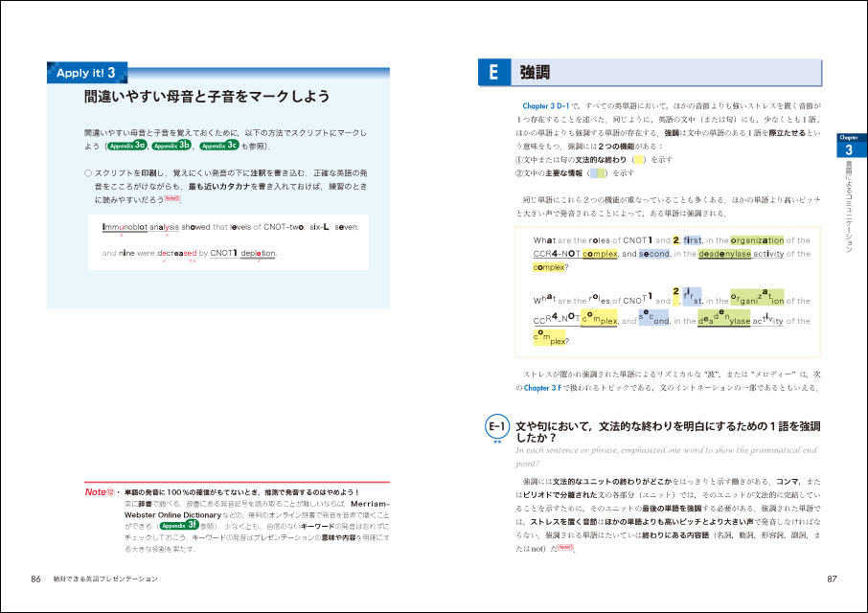Click the Appendix 3a green badge
This screenshot has height=613, width=868.
click(126, 146)
